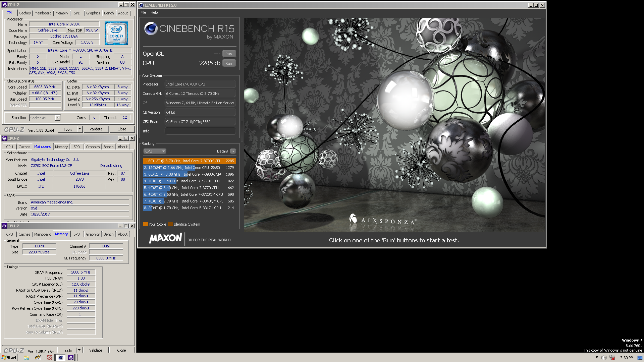The image size is (644, 362).
Task: Open Bench tab in top CPU-Z window
Action: (109, 13)
